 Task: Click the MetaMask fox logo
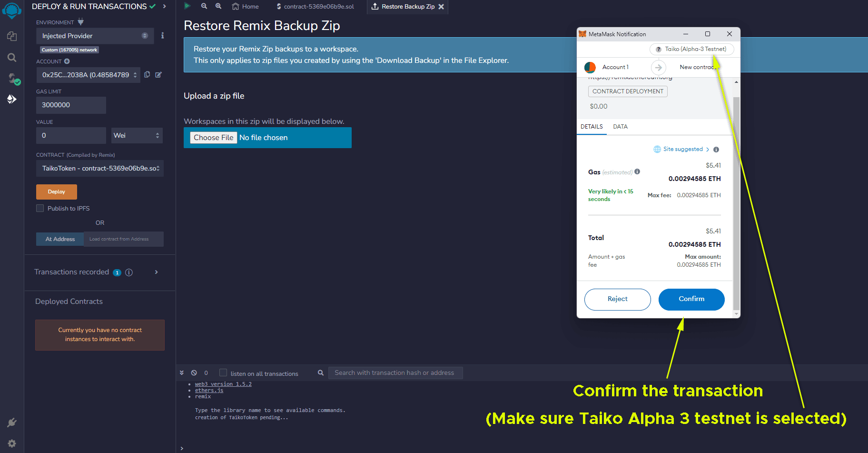[582, 34]
